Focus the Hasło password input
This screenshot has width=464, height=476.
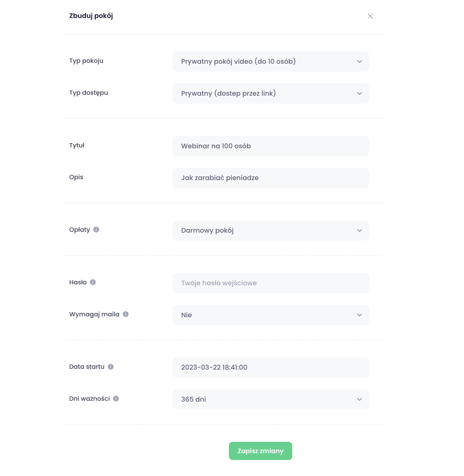270,283
